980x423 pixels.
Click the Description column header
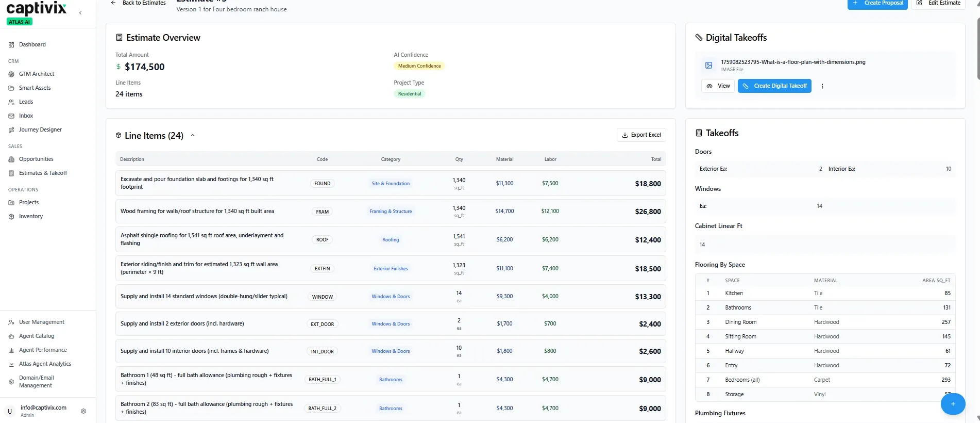click(132, 159)
